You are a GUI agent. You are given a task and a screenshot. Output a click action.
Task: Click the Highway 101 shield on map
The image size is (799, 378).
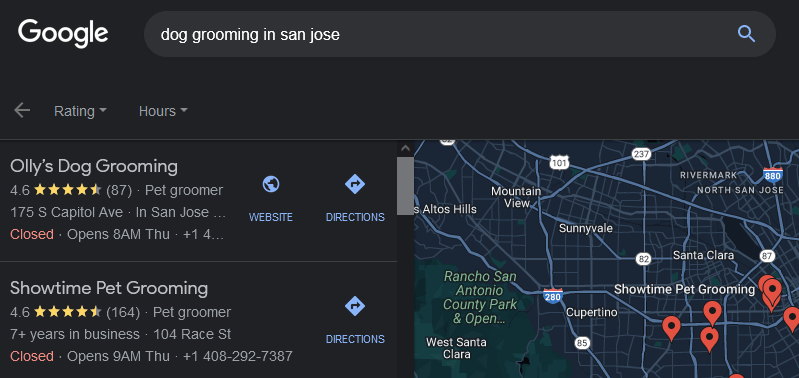point(559,163)
